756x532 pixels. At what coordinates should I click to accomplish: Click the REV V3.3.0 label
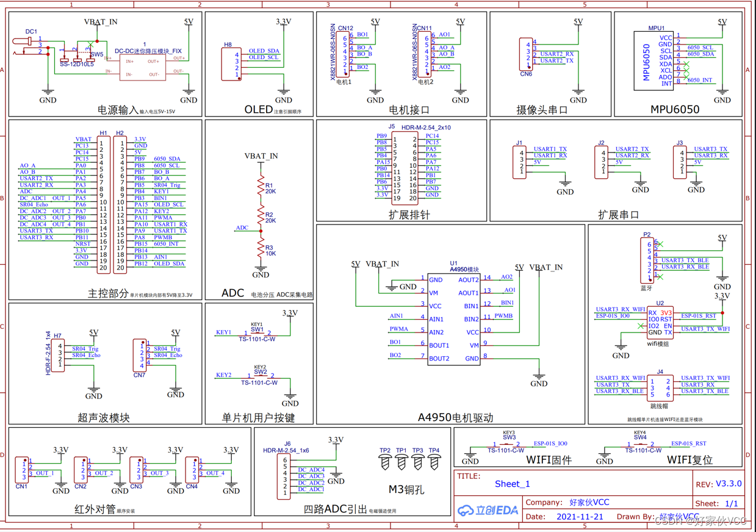719,483
